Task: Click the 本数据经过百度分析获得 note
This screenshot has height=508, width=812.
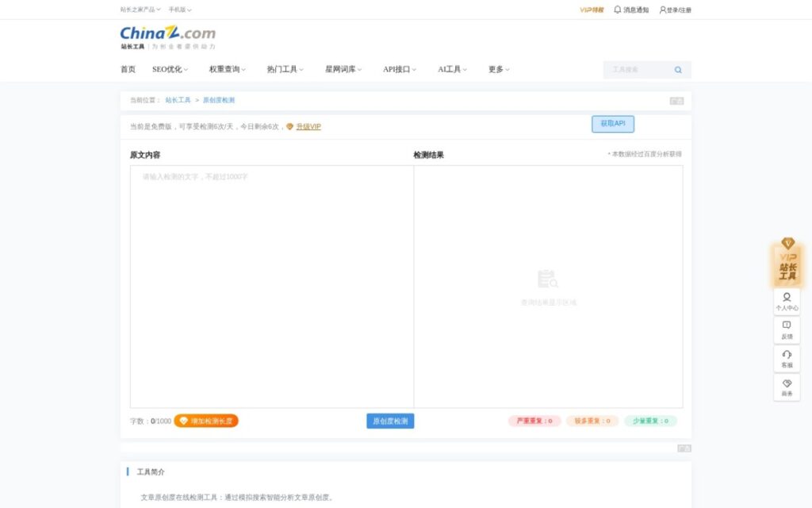Action: (x=645, y=154)
